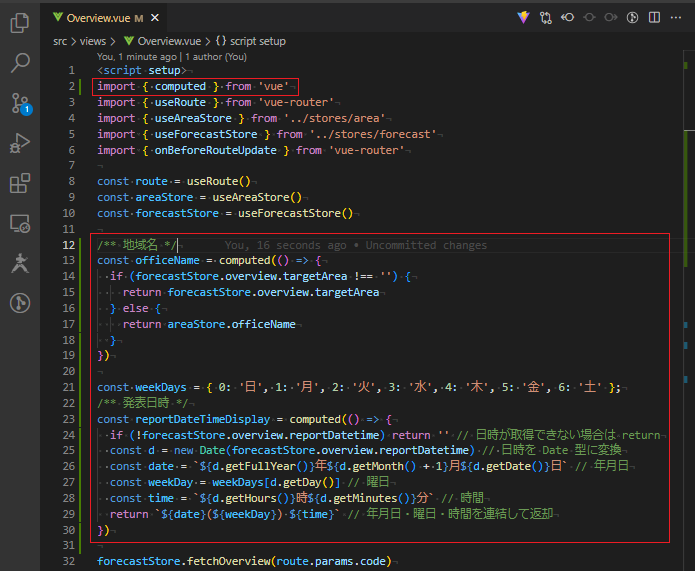695x571 pixels.
Task: Click 'onBeforeRouteUpdate' on line 6
Action: point(215,150)
